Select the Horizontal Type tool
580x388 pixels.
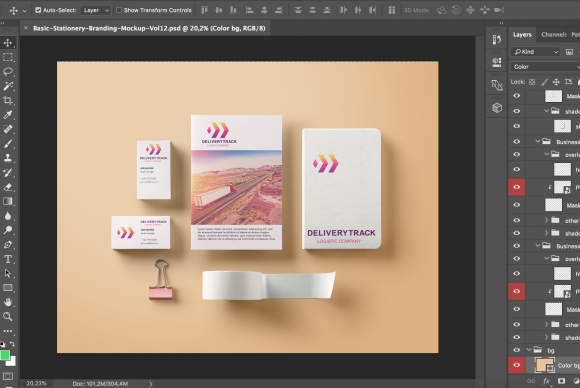8,259
